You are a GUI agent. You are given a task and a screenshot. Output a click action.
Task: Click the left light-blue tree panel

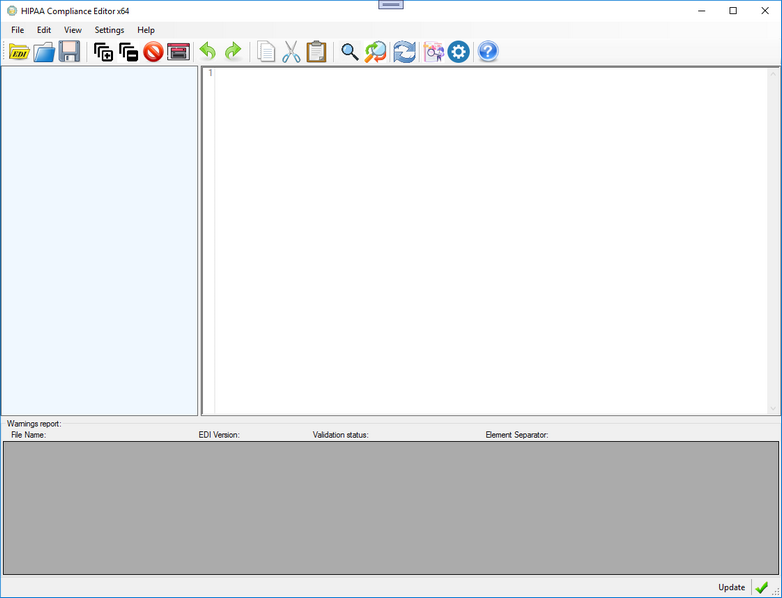tap(99, 241)
